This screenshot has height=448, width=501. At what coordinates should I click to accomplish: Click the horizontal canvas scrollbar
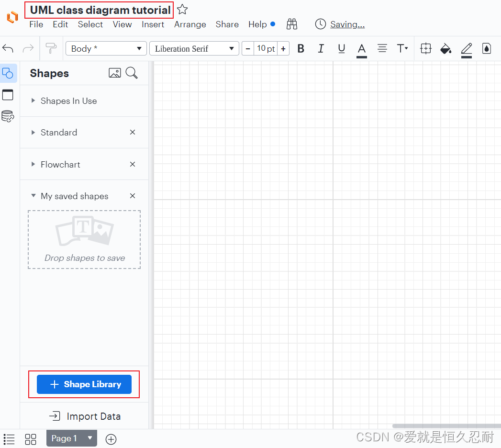coord(446,426)
